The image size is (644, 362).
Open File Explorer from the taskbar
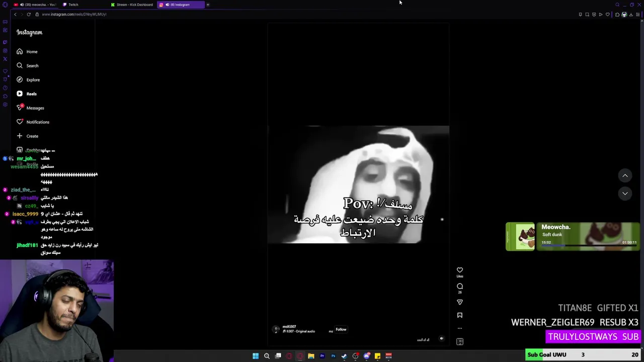(311, 356)
